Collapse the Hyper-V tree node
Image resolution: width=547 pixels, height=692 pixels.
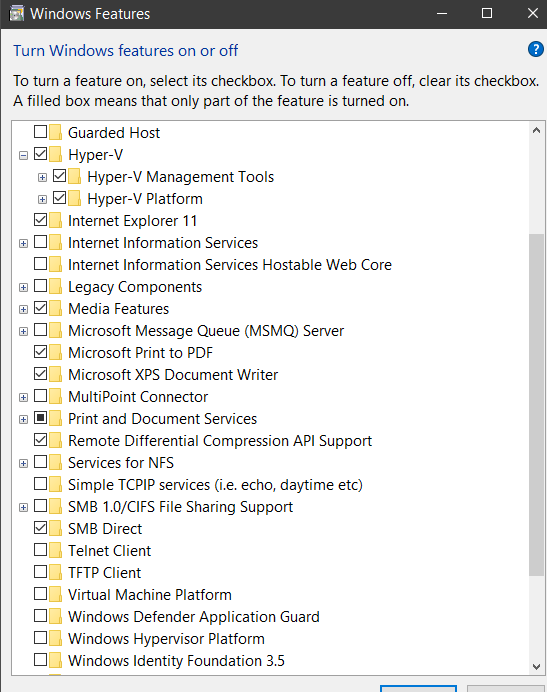click(x=23, y=155)
